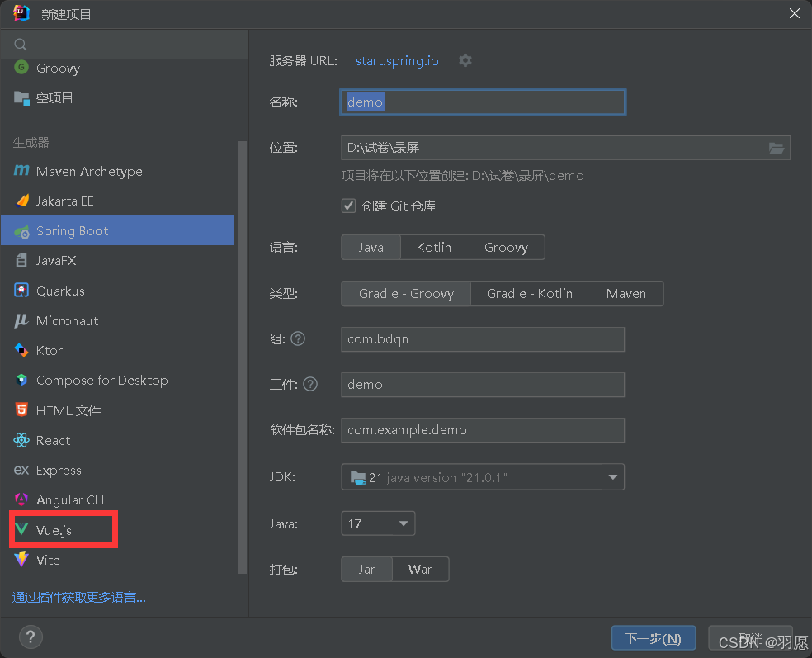
Task: Click the generator list scrollbar
Action: tap(242, 357)
